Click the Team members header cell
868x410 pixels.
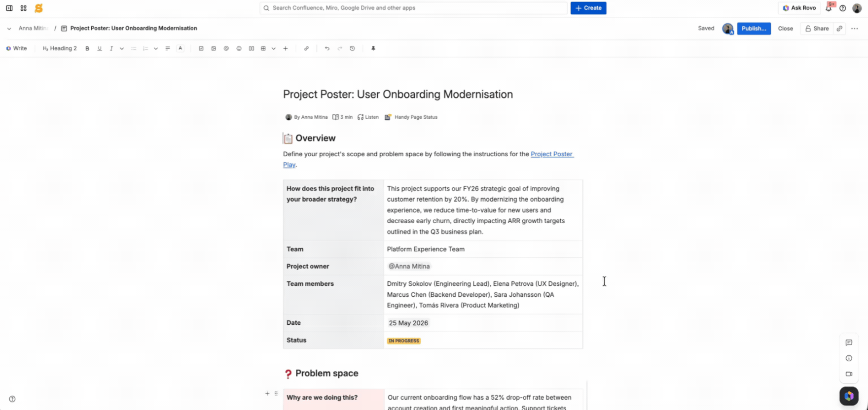pos(333,295)
